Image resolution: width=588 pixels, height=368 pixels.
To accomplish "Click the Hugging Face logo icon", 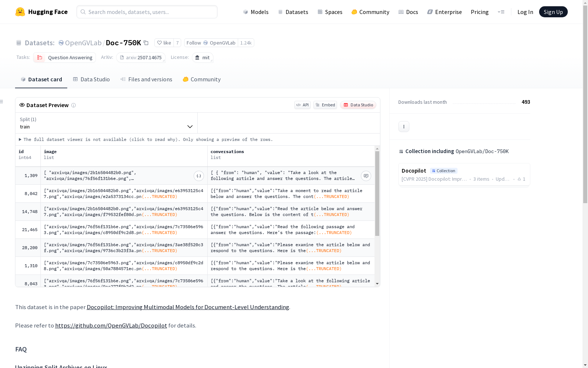I will click(x=20, y=12).
